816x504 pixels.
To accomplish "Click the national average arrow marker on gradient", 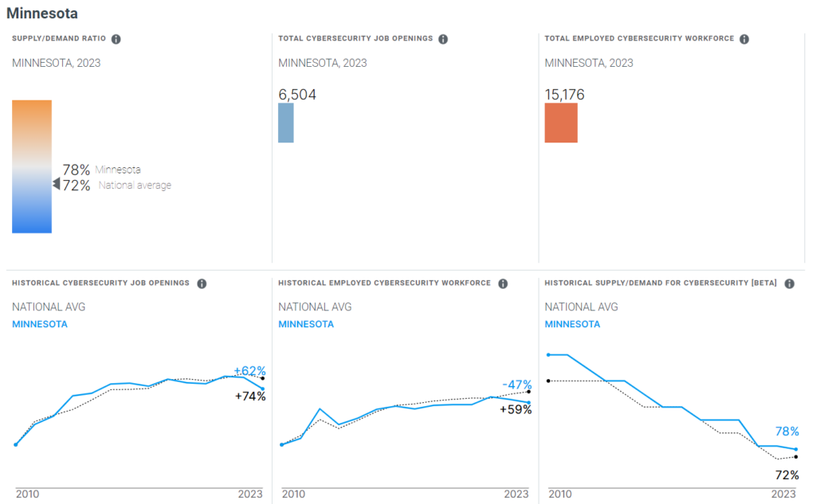I will click(57, 185).
